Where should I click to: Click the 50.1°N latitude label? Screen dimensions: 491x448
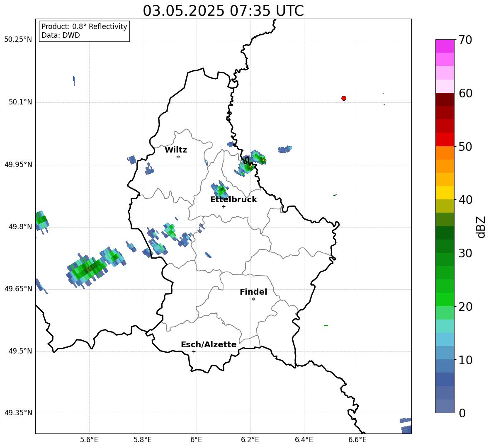pyautogui.click(x=20, y=102)
